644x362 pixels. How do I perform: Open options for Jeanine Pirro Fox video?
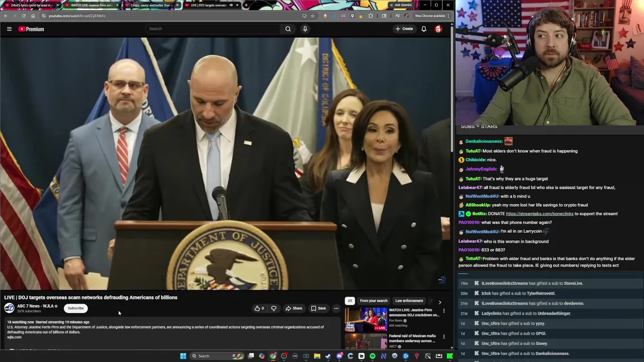click(444, 311)
